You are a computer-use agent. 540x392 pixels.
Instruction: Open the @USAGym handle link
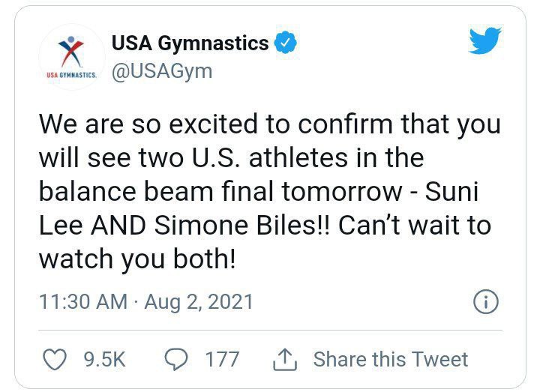pyautogui.click(x=162, y=71)
